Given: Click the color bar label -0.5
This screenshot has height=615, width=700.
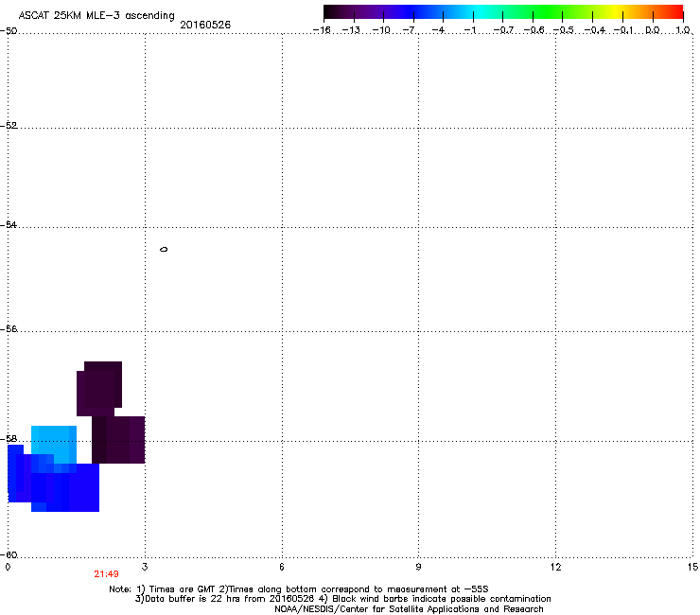Looking at the screenshot, I should (564, 30).
